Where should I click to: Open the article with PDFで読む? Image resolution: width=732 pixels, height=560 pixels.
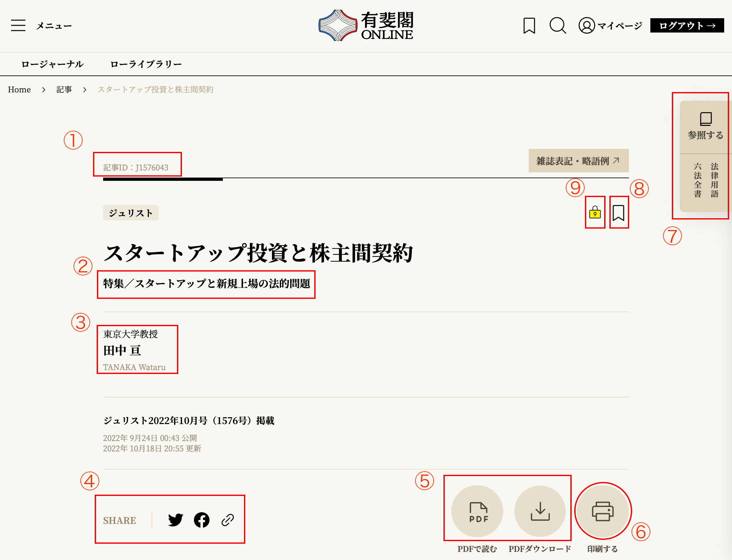tap(477, 511)
